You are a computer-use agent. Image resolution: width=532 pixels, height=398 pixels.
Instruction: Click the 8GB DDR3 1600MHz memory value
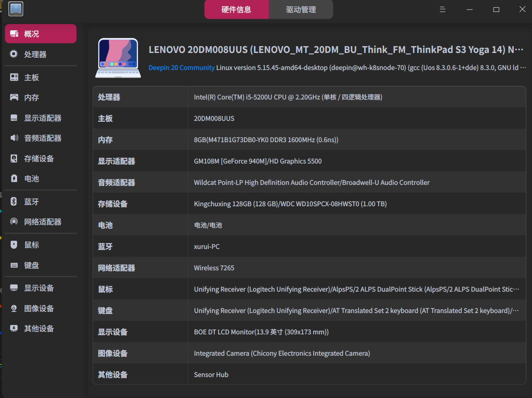(266, 140)
